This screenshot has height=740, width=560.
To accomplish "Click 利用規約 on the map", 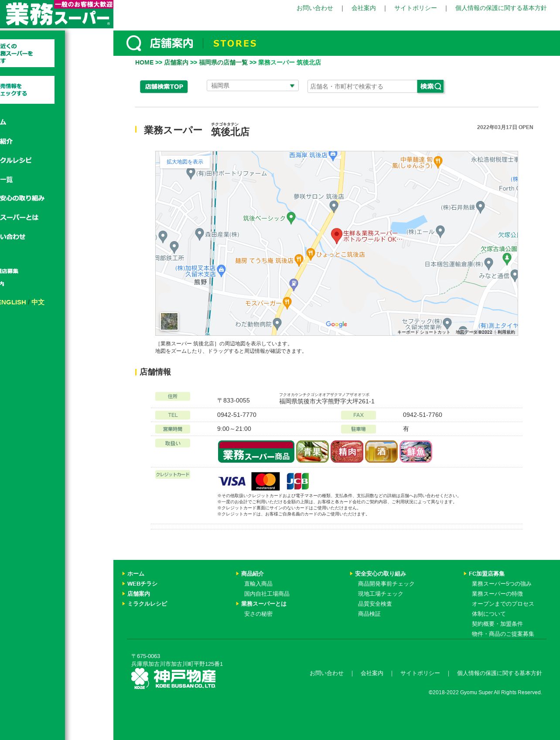I will tap(506, 332).
